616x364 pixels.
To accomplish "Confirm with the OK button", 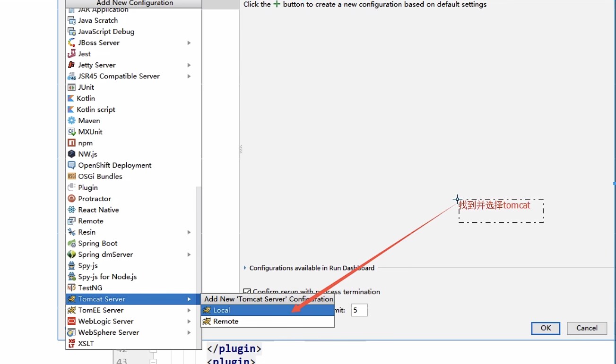I will pos(546,328).
